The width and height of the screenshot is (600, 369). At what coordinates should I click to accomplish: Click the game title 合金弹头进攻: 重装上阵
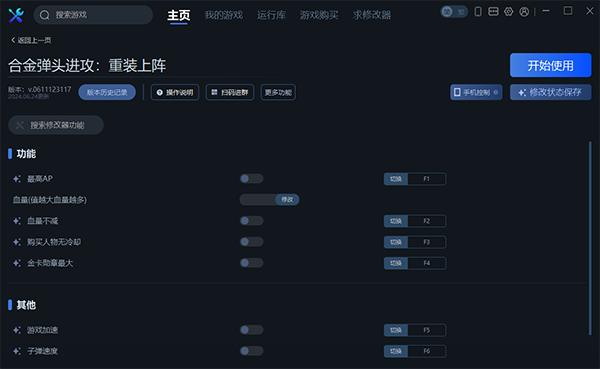87,65
